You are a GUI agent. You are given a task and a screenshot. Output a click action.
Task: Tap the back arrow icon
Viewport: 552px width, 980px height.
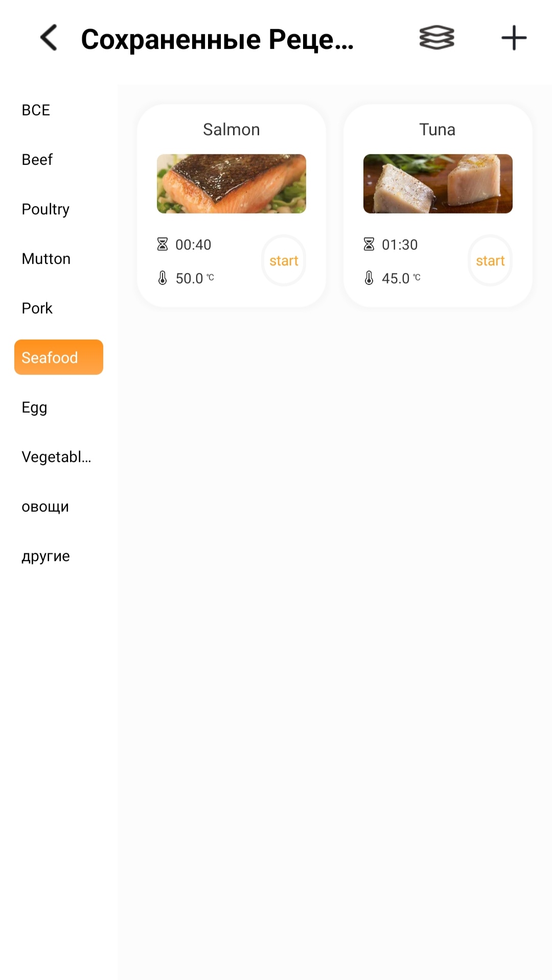(49, 38)
